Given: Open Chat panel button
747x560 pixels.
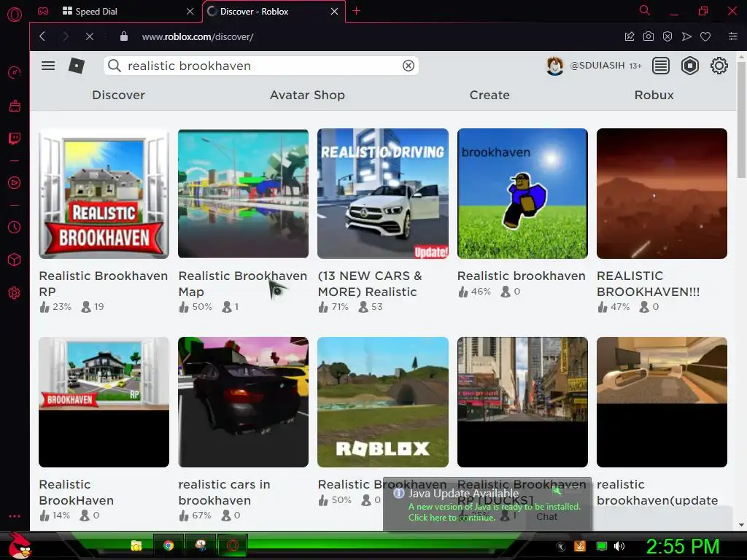Looking at the screenshot, I should coord(546,517).
